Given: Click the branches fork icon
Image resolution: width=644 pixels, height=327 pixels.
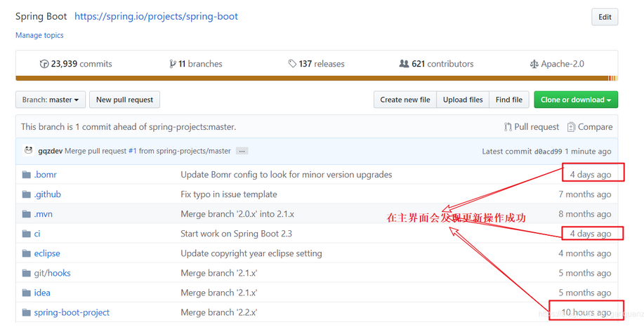Looking at the screenshot, I should 173,64.
